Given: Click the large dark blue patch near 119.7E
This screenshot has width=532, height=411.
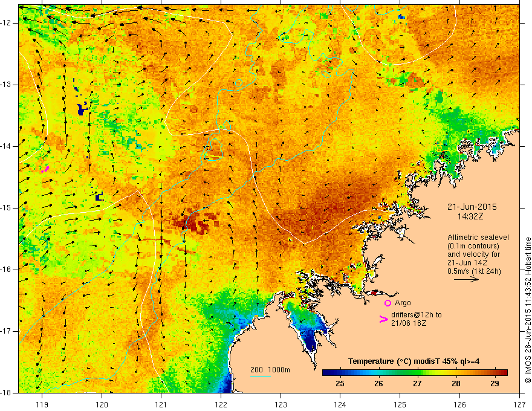Looking at the screenshot, I should tap(82, 109).
